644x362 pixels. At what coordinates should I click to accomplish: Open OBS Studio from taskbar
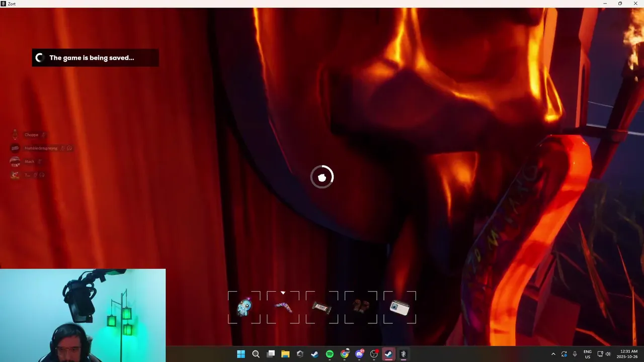pos(374,354)
